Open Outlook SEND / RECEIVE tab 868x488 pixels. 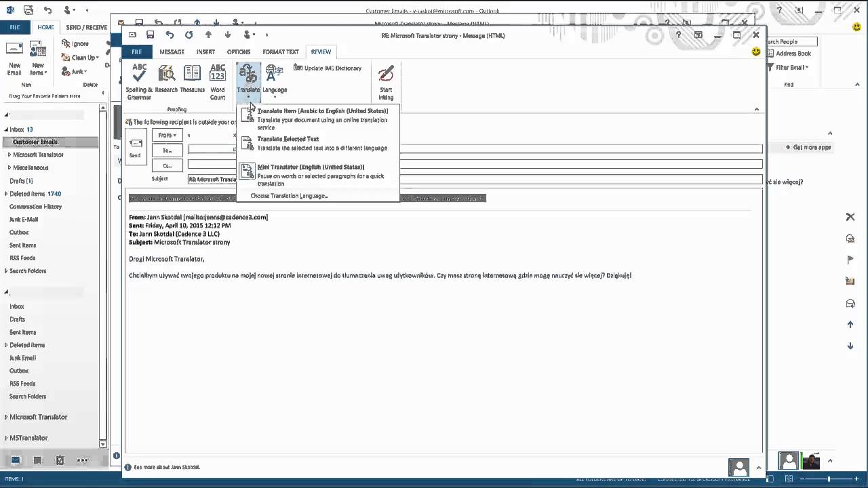pyautogui.click(x=86, y=27)
